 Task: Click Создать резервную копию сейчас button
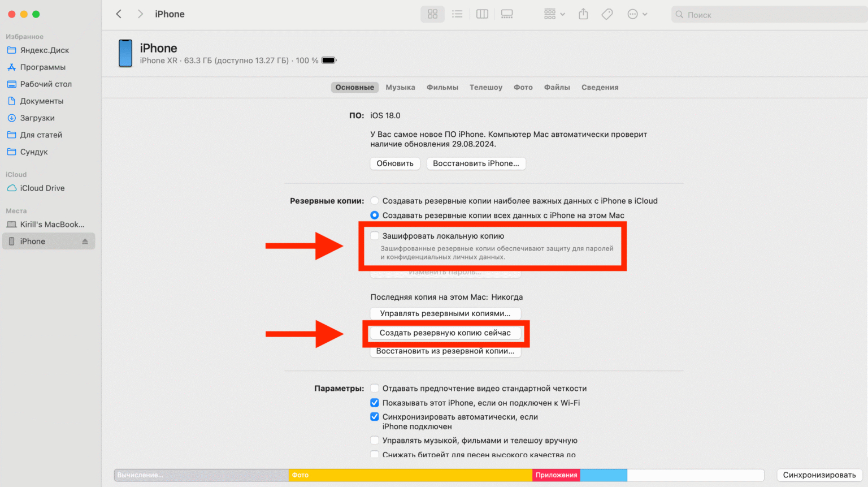[445, 333]
